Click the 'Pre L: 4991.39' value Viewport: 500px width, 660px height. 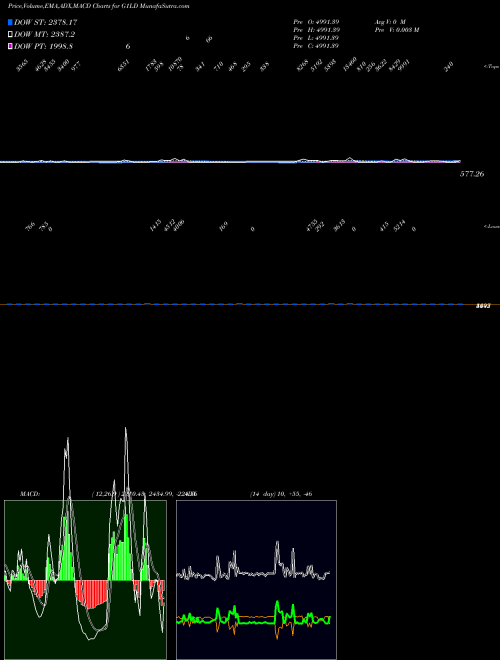point(316,38)
